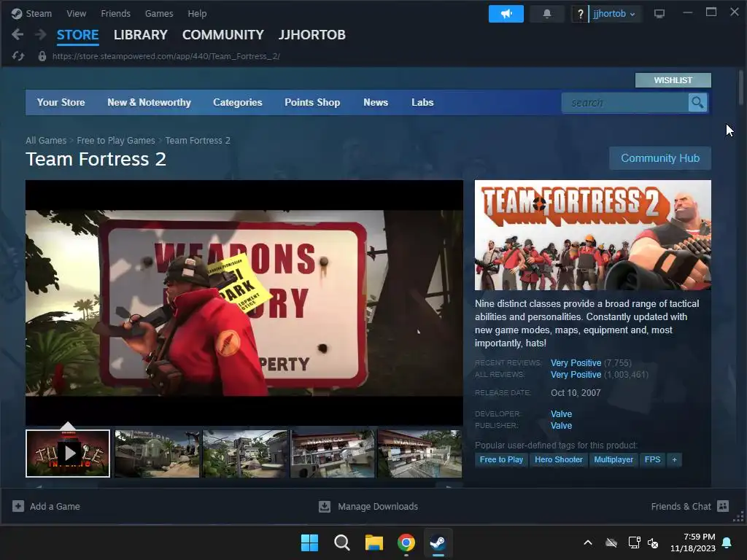Click the All Games breadcrumb

pyautogui.click(x=46, y=141)
